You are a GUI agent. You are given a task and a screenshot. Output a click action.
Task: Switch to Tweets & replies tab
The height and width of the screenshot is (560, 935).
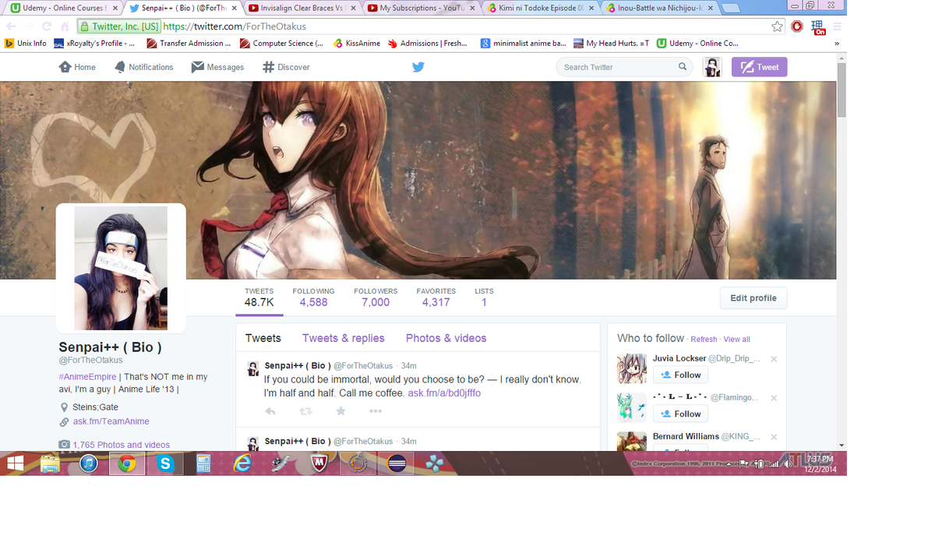344,338
